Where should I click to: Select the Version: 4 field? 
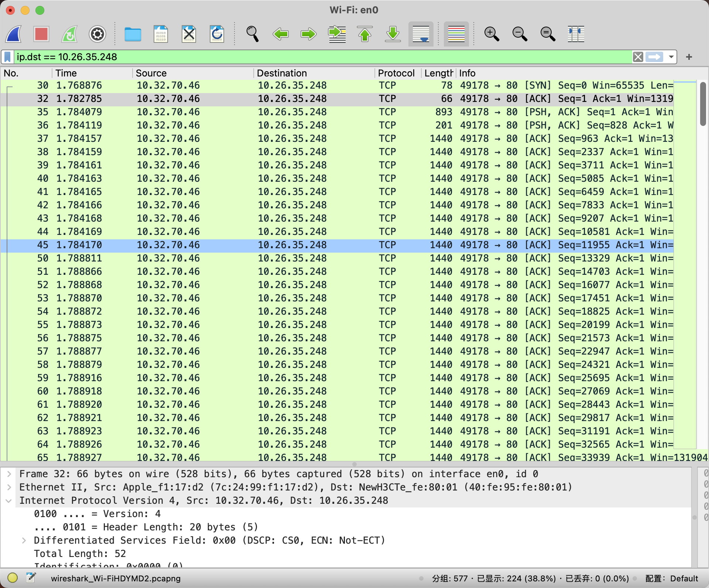pyautogui.click(x=97, y=514)
